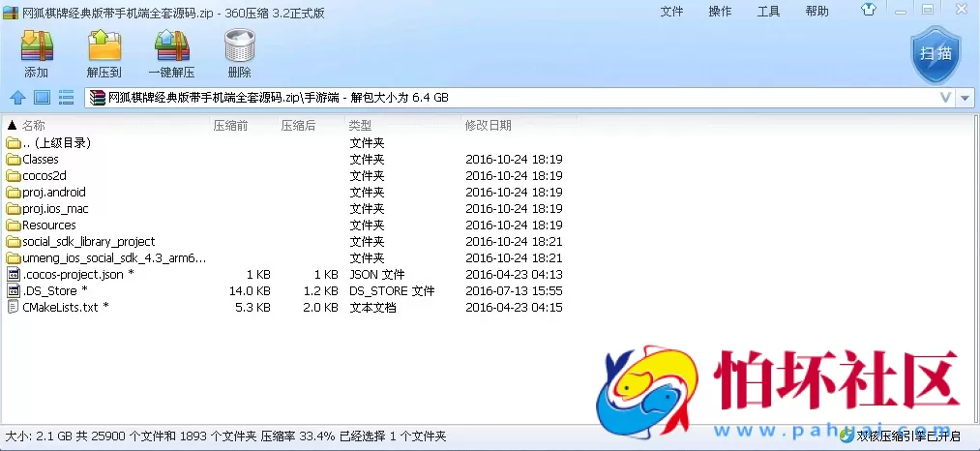Click the Resources folder name
Viewport: 980px width, 451px height.
48,225
